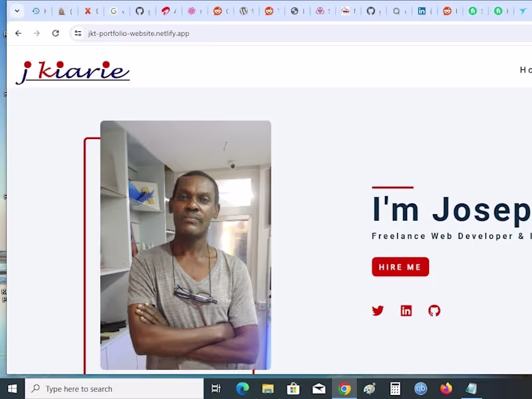The height and width of the screenshot is (399, 532).
Task: Open the site information icon in the address bar
Action: coord(78,33)
